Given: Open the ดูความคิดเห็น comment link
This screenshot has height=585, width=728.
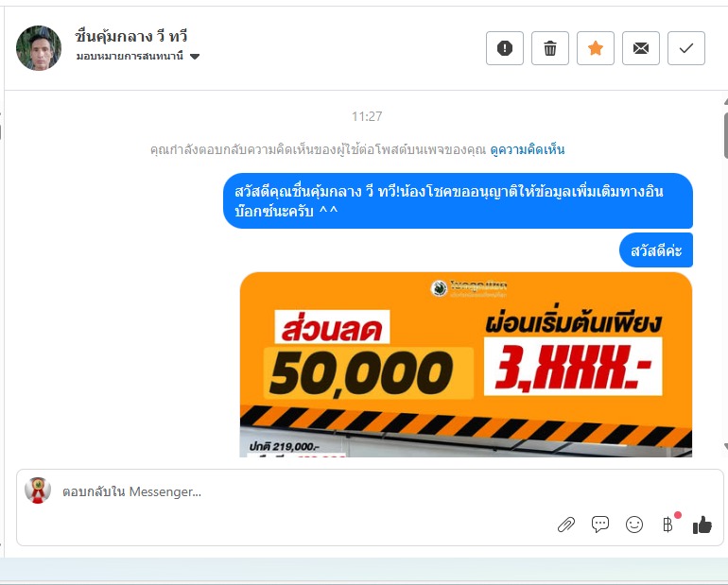Looking at the screenshot, I should [x=528, y=150].
